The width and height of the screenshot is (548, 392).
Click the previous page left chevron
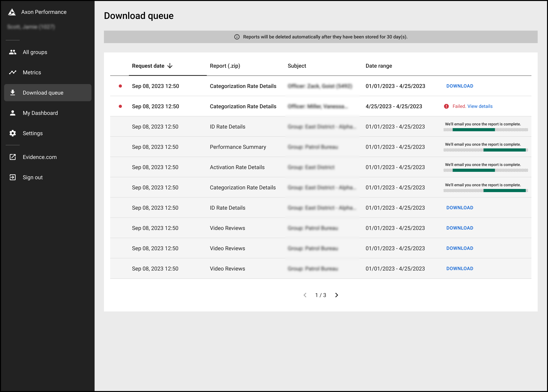click(x=305, y=295)
